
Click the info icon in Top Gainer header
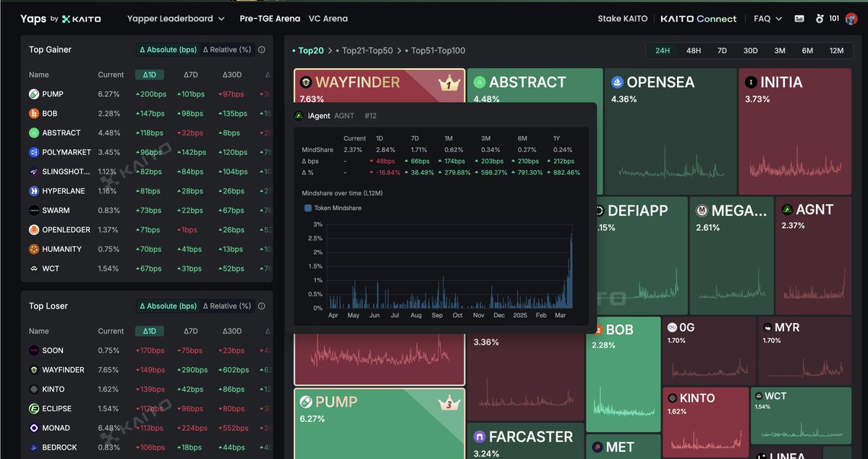coord(262,50)
